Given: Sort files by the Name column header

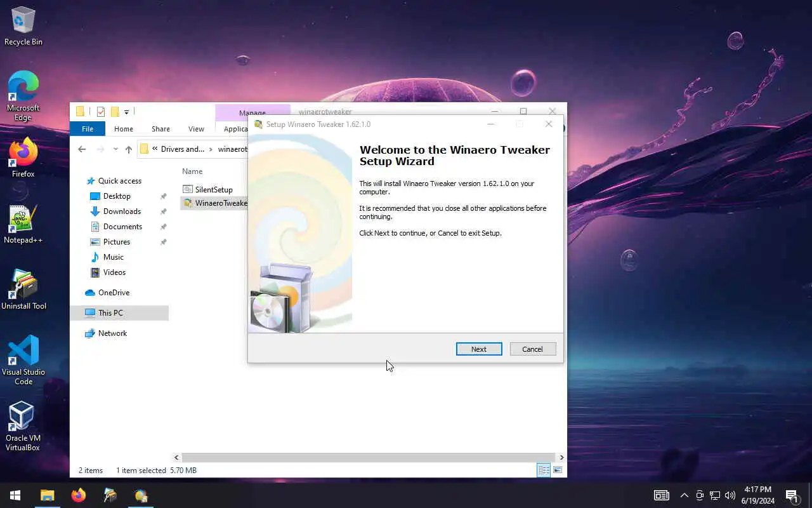Looking at the screenshot, I should [192, 171].
